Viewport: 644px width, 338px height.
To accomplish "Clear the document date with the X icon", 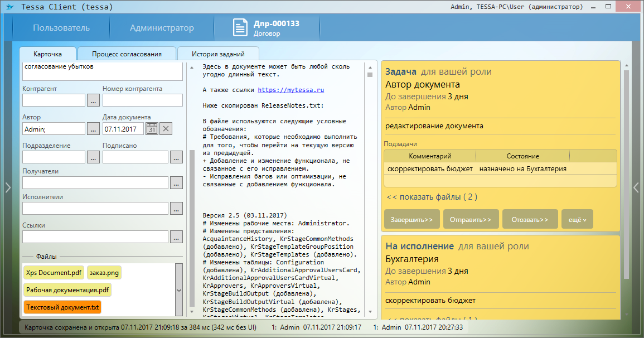I will coord(166,128).
